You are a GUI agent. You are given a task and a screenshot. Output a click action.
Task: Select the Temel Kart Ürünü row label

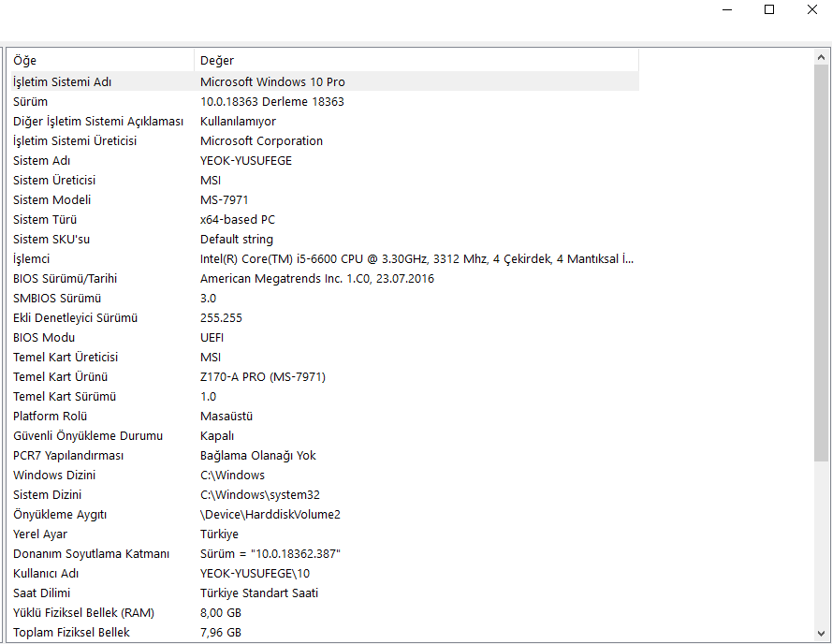pyautogui.click(x=61, y=376)
